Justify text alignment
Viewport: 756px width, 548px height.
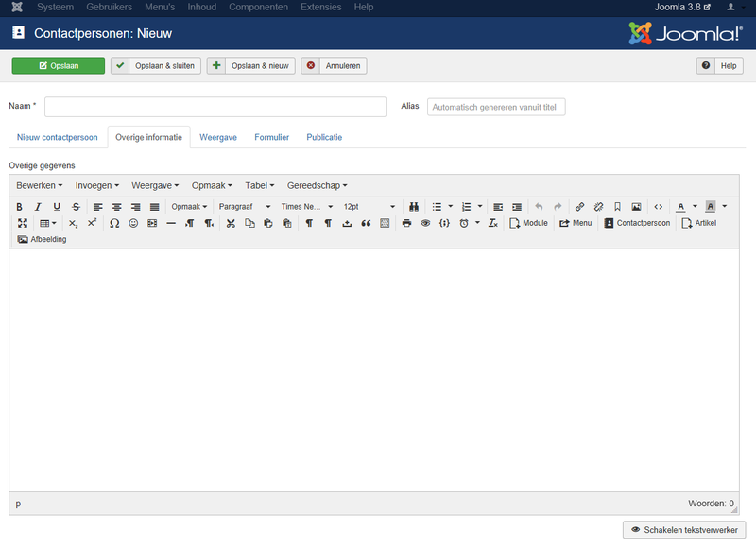coord(154,207)
